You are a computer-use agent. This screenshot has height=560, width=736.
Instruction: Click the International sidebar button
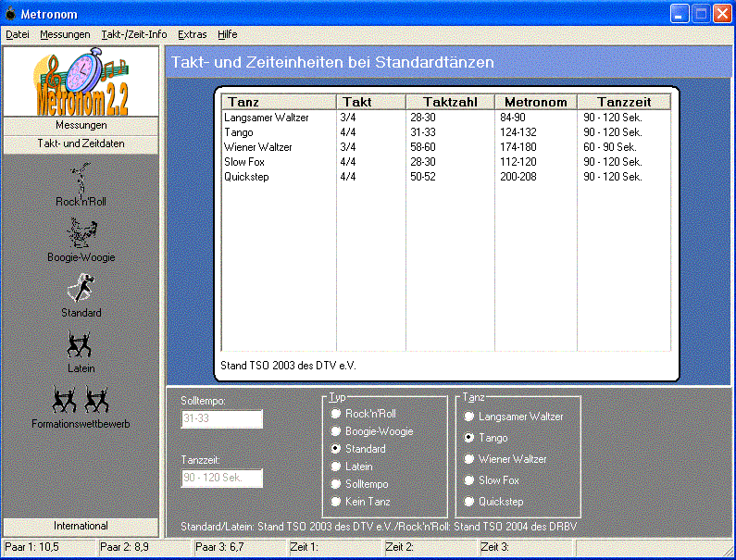[81, 526]
